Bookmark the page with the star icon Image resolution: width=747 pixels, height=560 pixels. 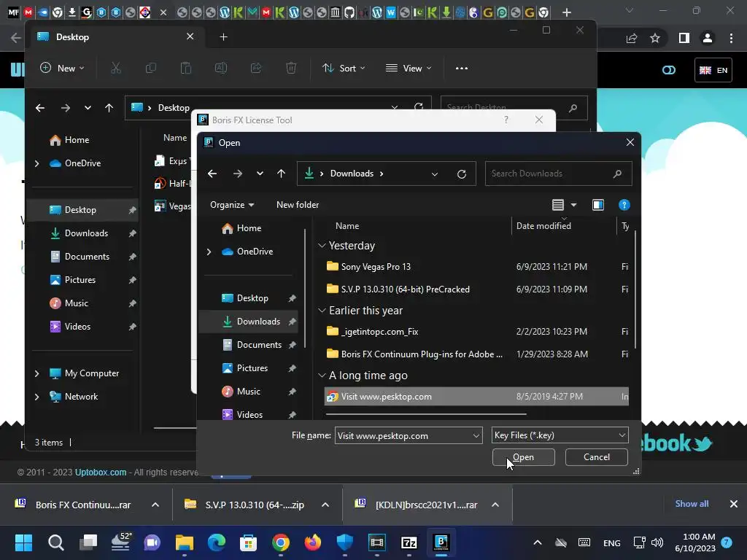click(655, 38)
